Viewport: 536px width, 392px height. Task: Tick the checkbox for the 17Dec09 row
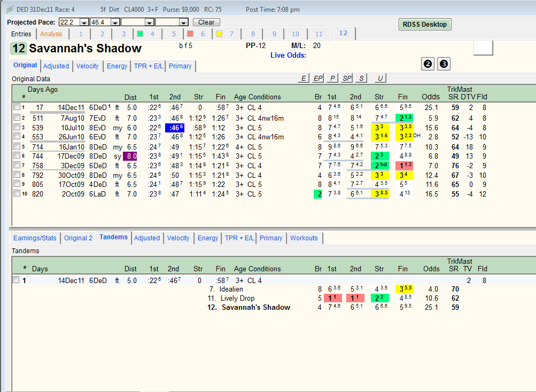click(x=17, y=155)
